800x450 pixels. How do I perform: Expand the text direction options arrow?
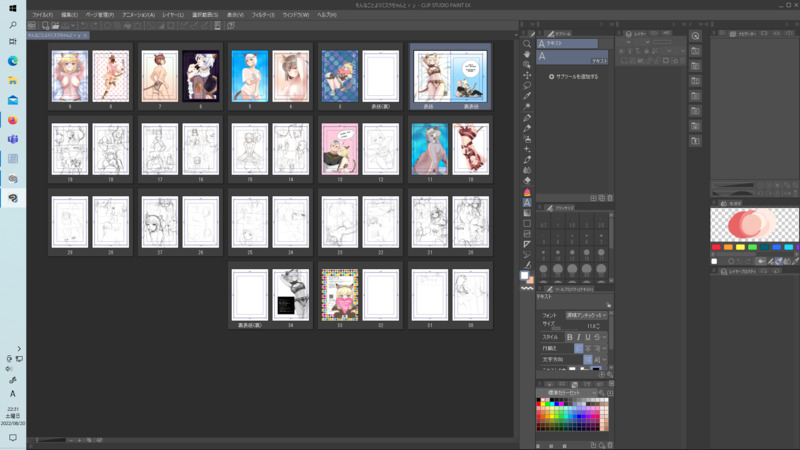[x=605, y=360]
